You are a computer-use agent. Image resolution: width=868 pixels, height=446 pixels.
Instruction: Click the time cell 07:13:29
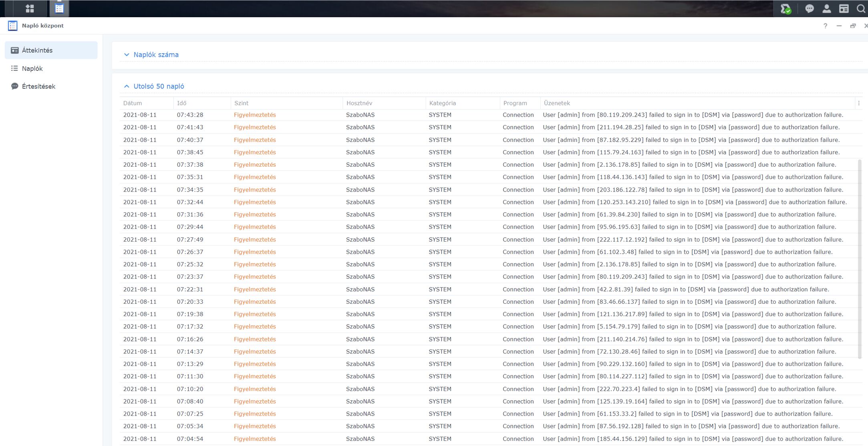click(x=190, y=364)
